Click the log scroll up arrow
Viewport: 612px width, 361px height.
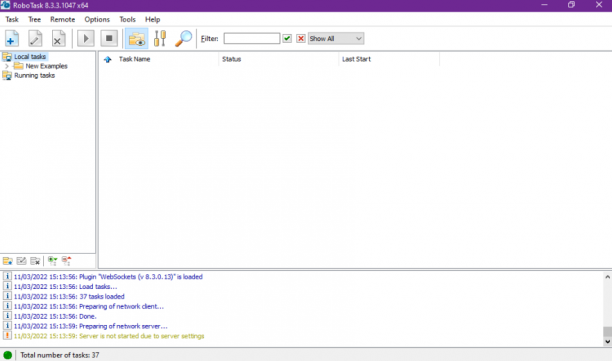(607, 277)
